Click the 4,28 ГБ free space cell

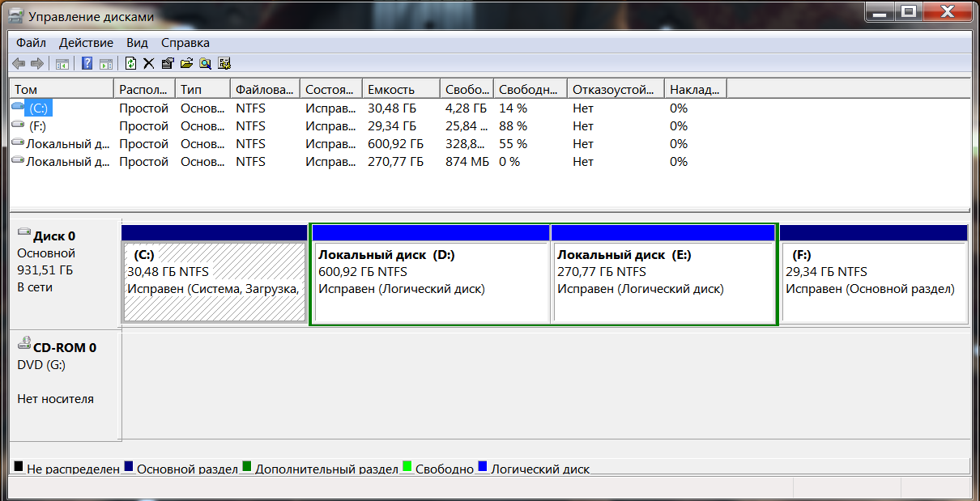[x=466, y=108]
